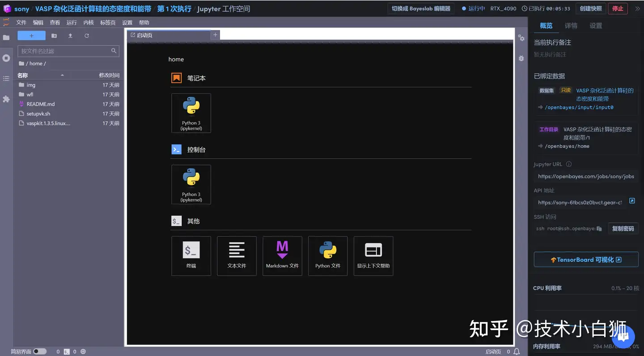Open the 标签页 menu

108,22
